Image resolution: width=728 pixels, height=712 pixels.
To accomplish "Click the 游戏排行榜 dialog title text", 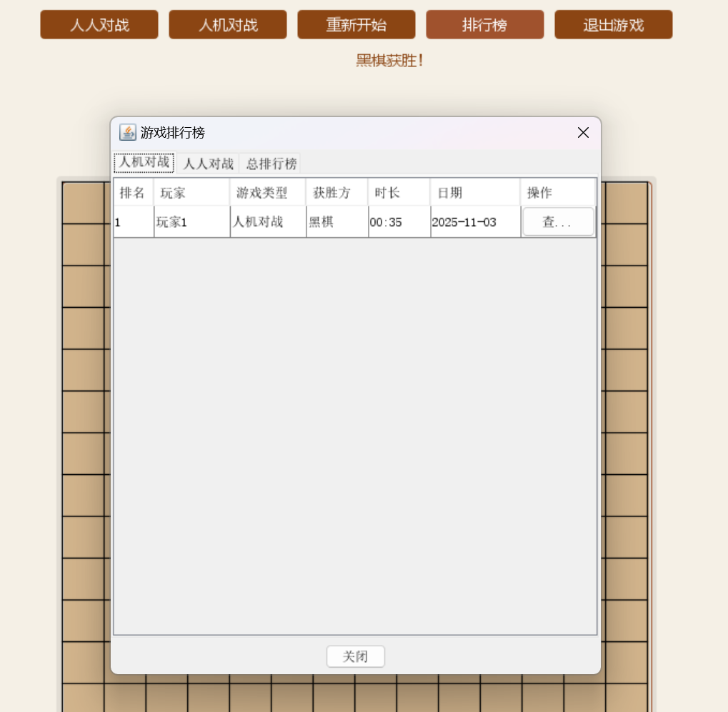I will coord(172,133).
